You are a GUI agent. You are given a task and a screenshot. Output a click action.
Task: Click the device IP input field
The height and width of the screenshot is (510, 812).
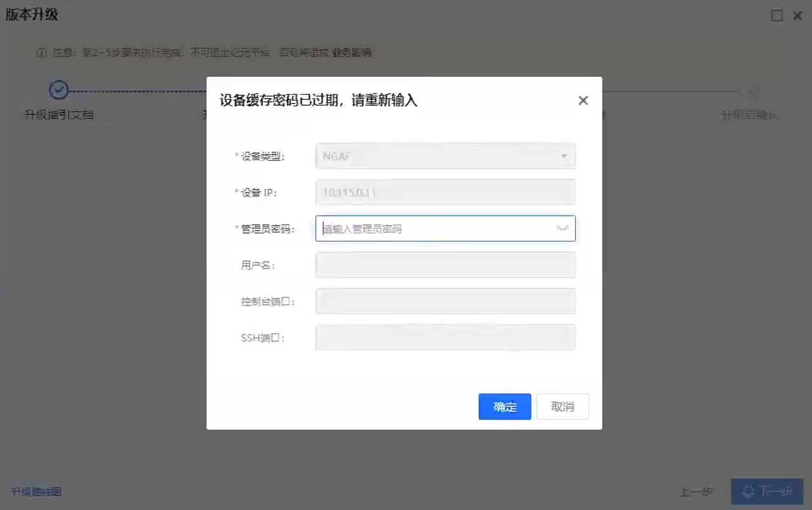[445, 192]
